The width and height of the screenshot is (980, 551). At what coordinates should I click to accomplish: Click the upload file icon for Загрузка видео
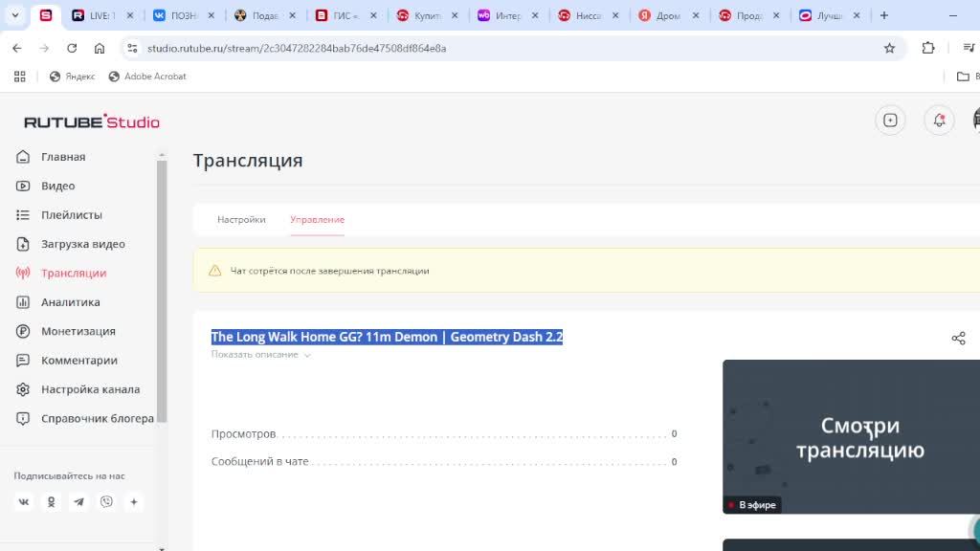coord(23,244)
